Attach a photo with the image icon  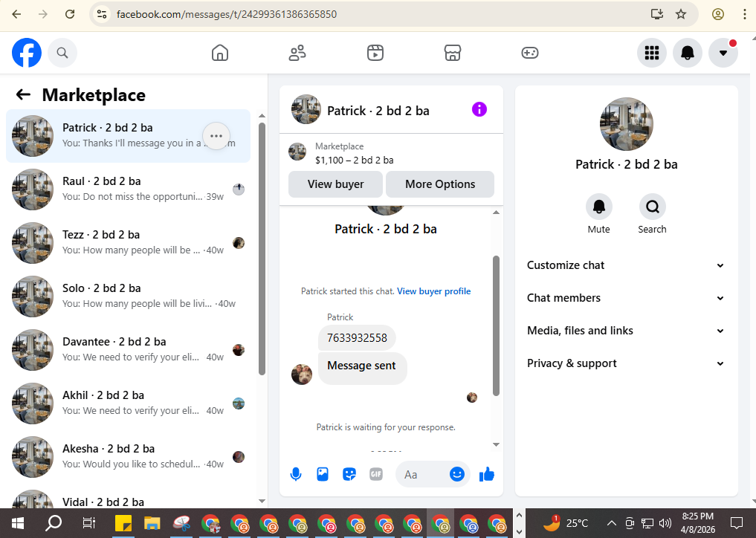pyautogui.click(x=323, y=474)
